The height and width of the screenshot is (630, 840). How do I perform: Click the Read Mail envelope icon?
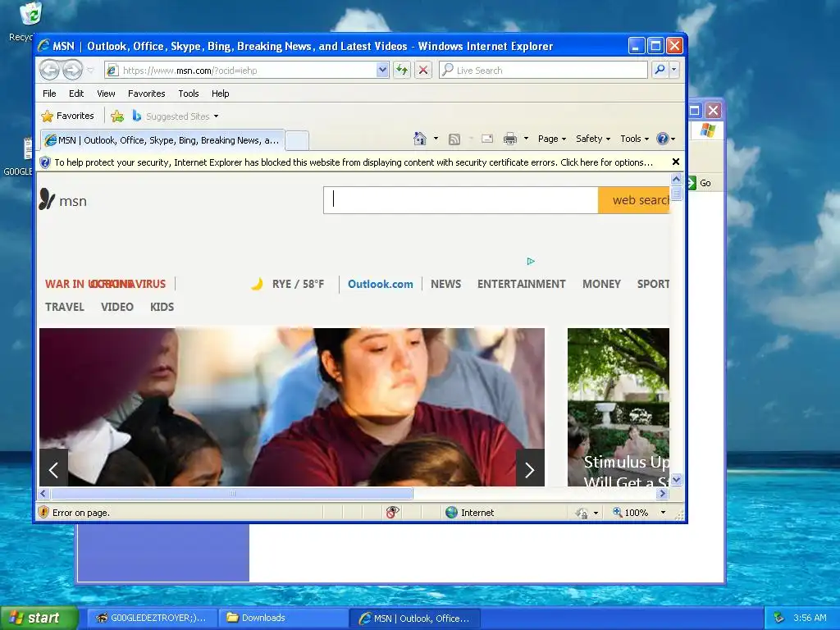point(487,139)
